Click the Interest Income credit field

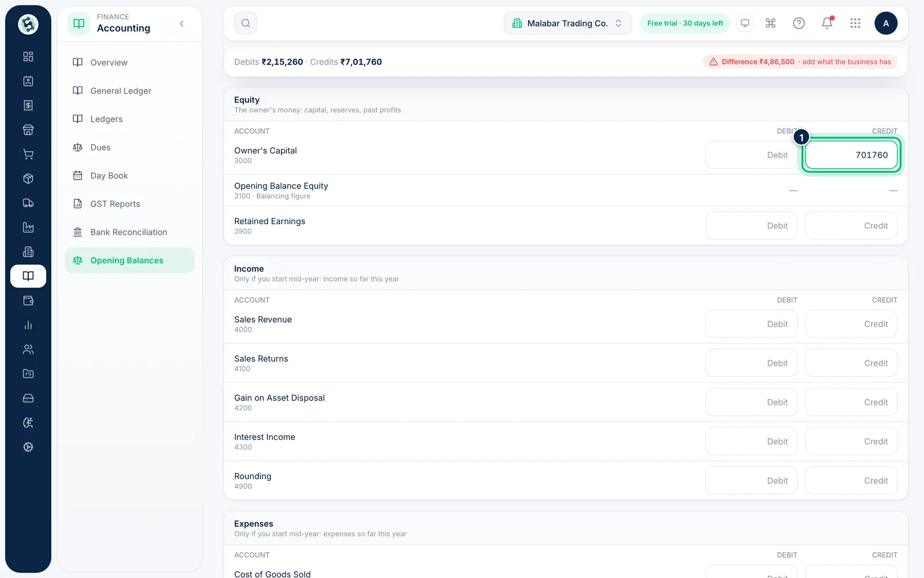(x=851, y=442)
